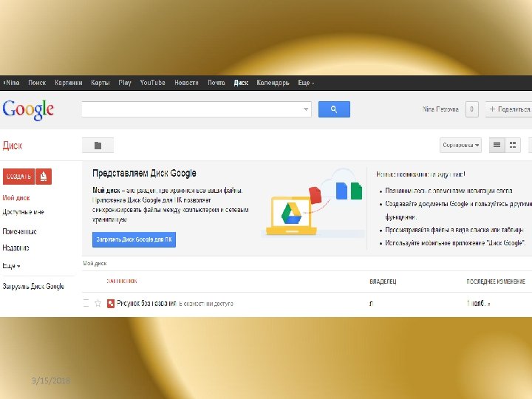The width and height of the screenshot is (532, 399).
Task: Star the Рисунок без названия file
Action: (98, 303)
